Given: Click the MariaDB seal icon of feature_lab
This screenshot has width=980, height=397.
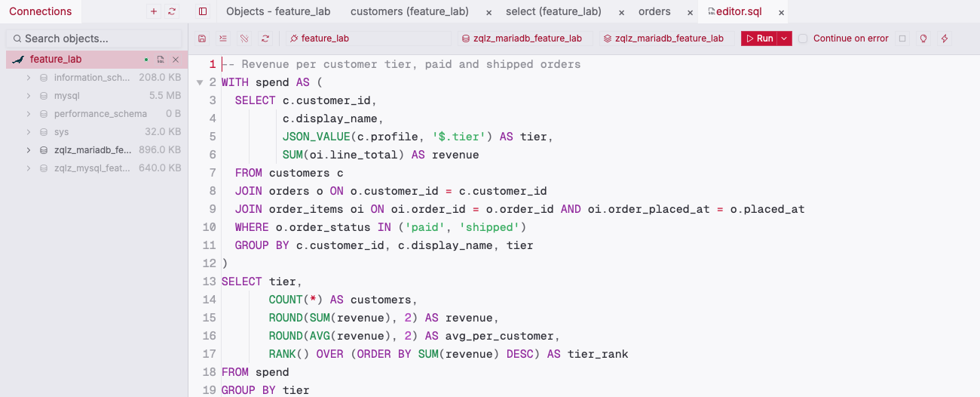Looking at the screenshot, I should [x=18, y=60].
